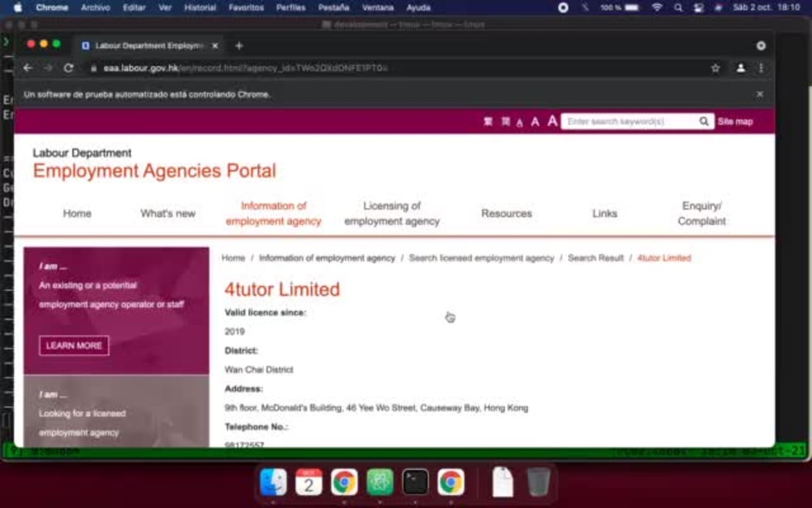This screenshot has height=508, width=812.
Task: Open the document file icon in the Dock
Action: 503,482
